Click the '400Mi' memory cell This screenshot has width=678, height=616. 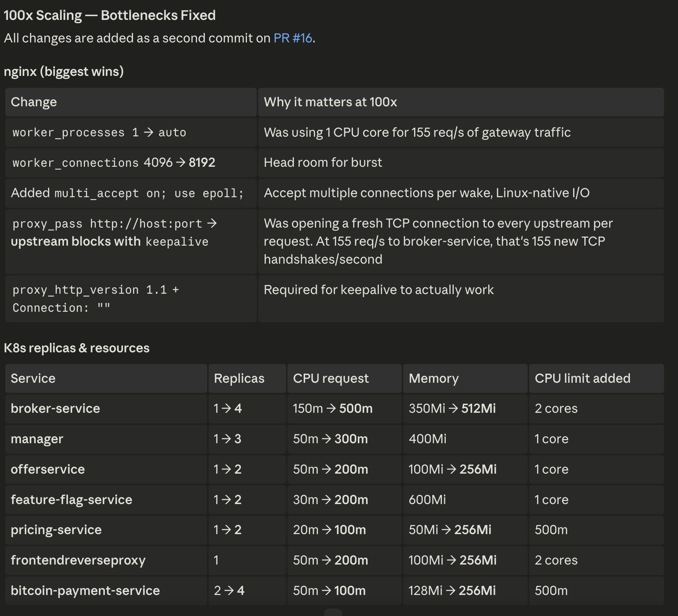465,439
